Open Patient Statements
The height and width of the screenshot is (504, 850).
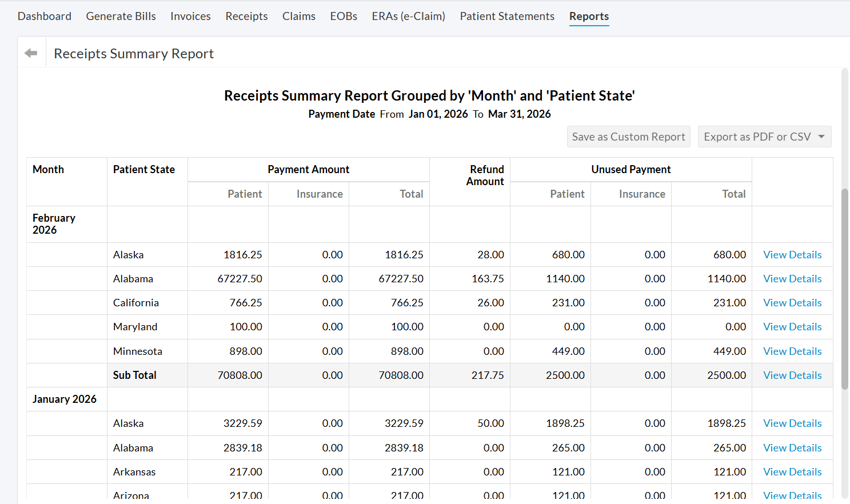pyautogui.click(x=506, y=16)
